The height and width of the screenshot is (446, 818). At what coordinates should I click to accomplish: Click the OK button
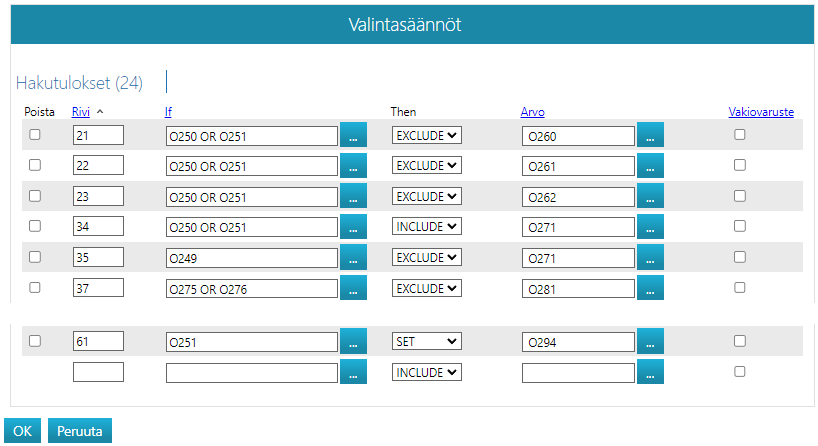click(22, 431)
